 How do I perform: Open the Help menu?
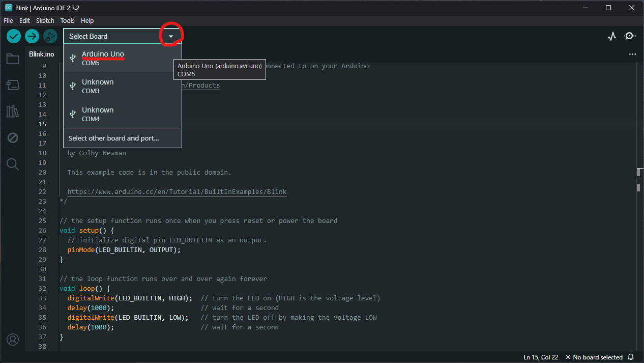pos(87,21)
